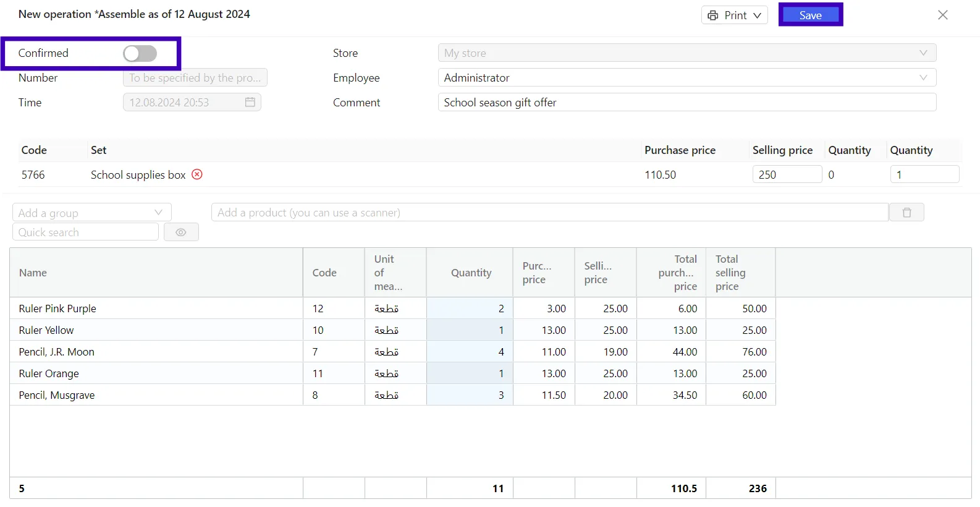Remove School supplies box with red X icon
980x507 pixels.
pyautogui.click(x=197, y=174)
